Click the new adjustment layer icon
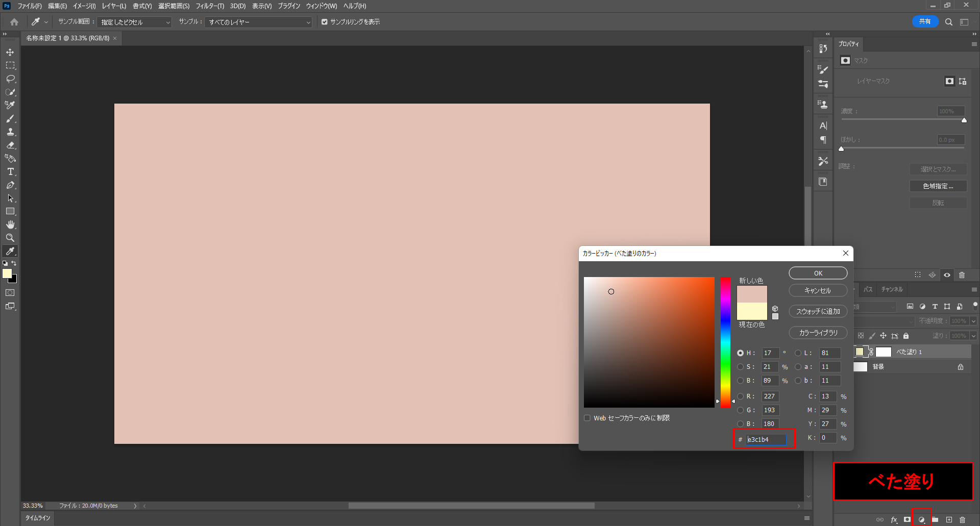Image resolution: width=980 pixels, height=526 pixels. point(922,520)
